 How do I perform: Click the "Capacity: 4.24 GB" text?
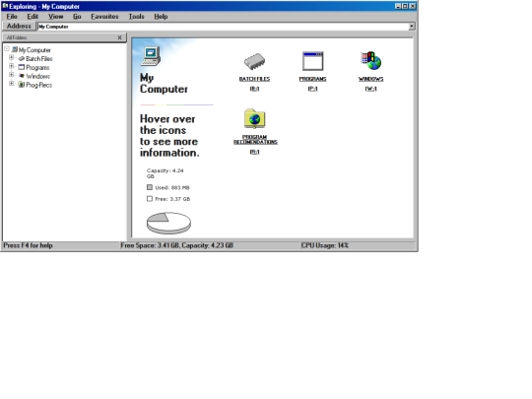[166, 173]
